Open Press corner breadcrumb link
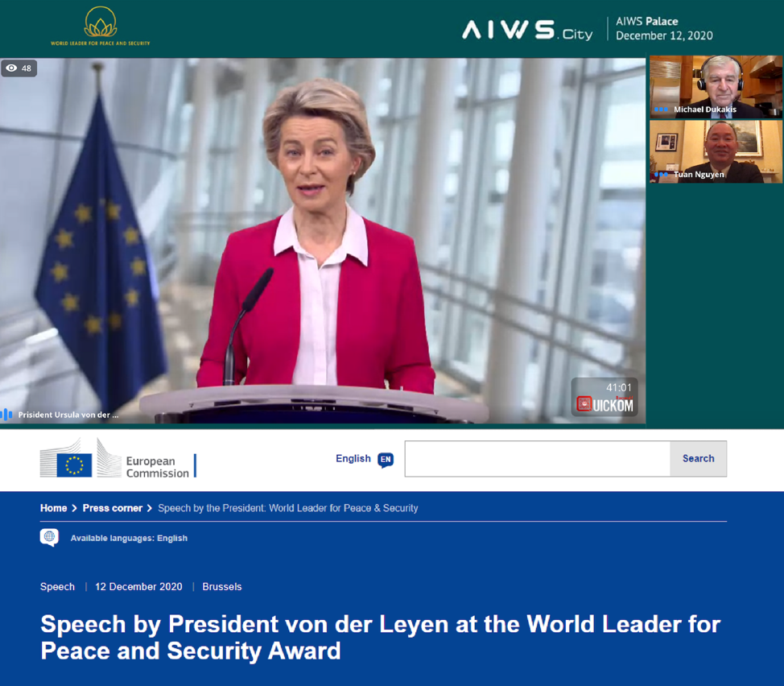 coord(113,508)
